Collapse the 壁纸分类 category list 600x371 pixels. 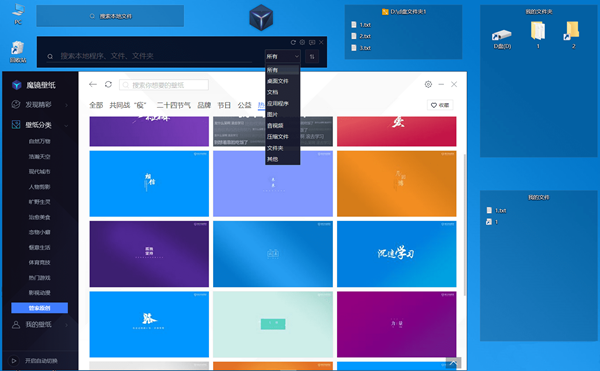[66, 125]
